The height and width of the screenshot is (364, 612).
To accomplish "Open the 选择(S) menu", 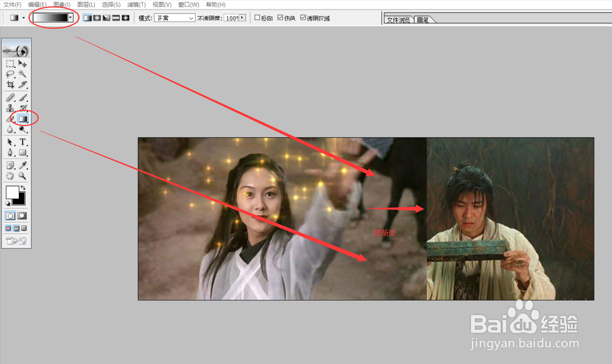I will 111,5.
